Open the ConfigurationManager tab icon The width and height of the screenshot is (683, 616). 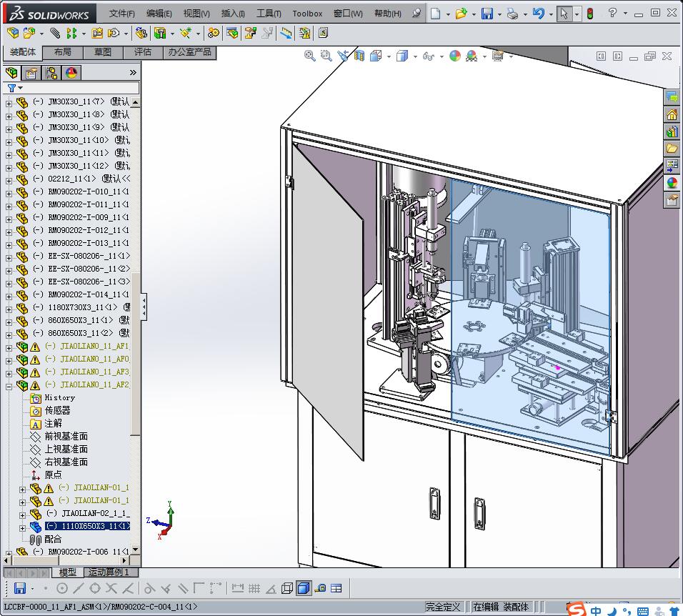coord(51,72)
